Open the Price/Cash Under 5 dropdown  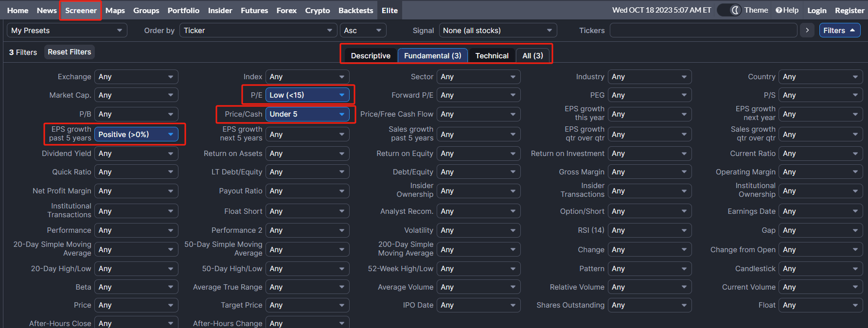(307, 114)
